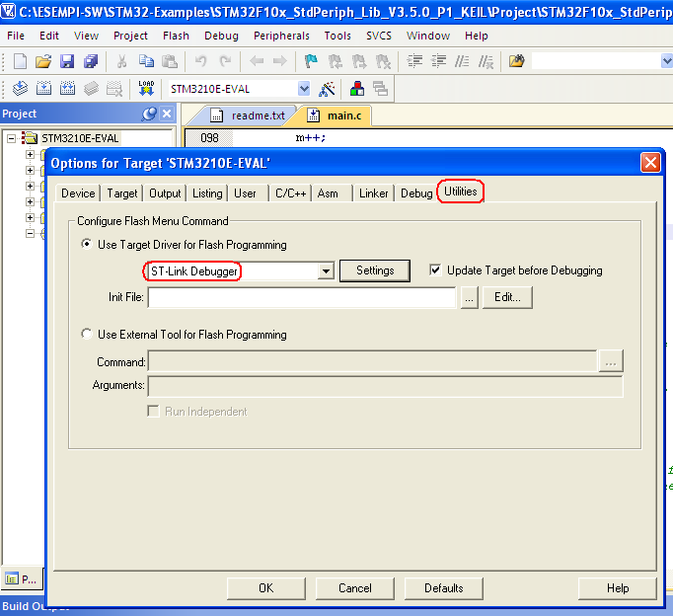Click the Help button in the dialog
Screen dimensions: 673x616
coord(618,588)
